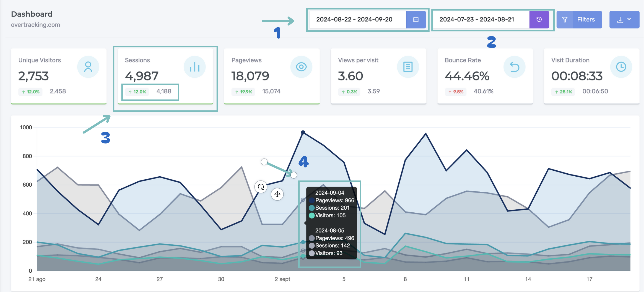Click the Pageviews eye icon

click(301, 67)
